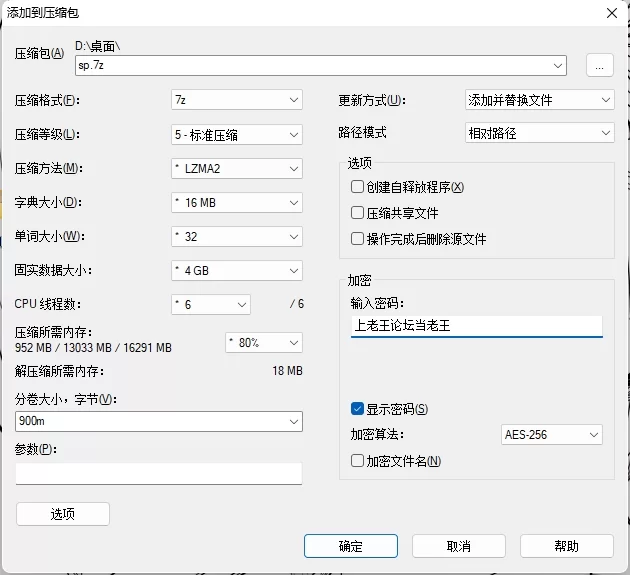Click the parameters text field
The height and width of the screenshot is (575, 630).
(158, 473)
